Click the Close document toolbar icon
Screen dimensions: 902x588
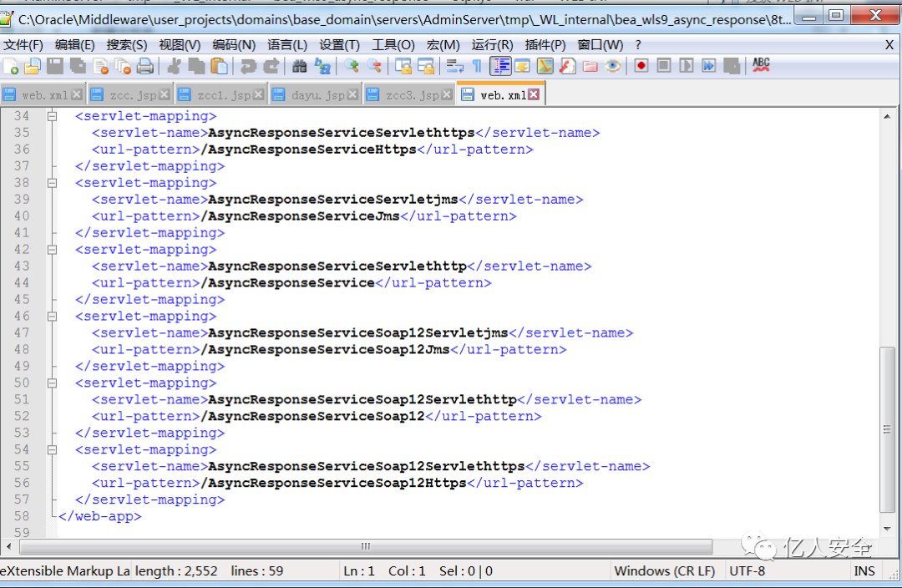[x=101, y=66]
